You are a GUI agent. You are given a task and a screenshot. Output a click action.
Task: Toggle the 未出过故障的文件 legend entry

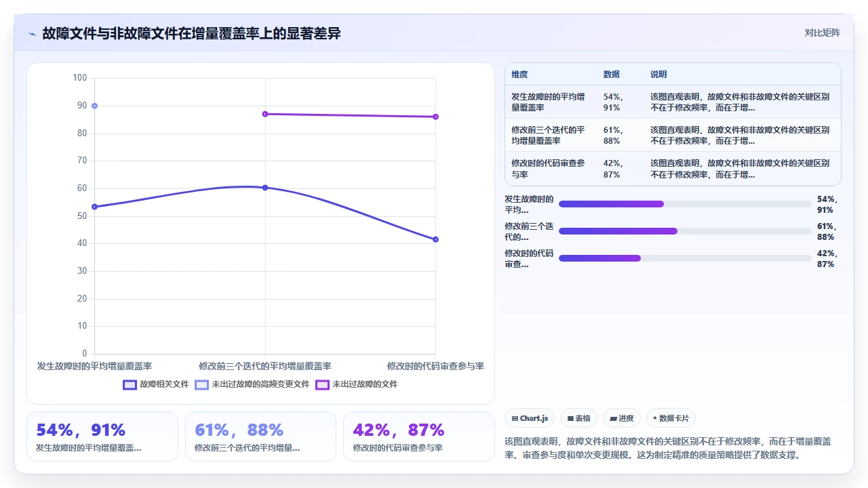(356, 384)
